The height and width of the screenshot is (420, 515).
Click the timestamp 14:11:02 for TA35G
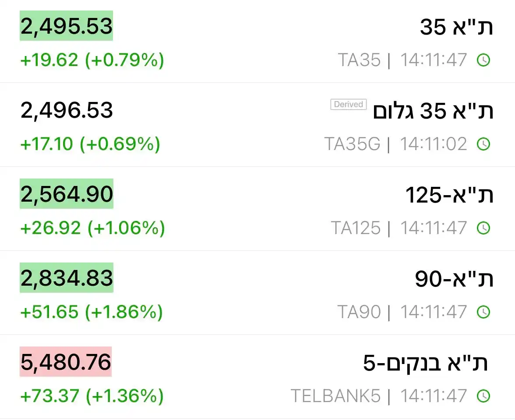[x=433, y=143]
